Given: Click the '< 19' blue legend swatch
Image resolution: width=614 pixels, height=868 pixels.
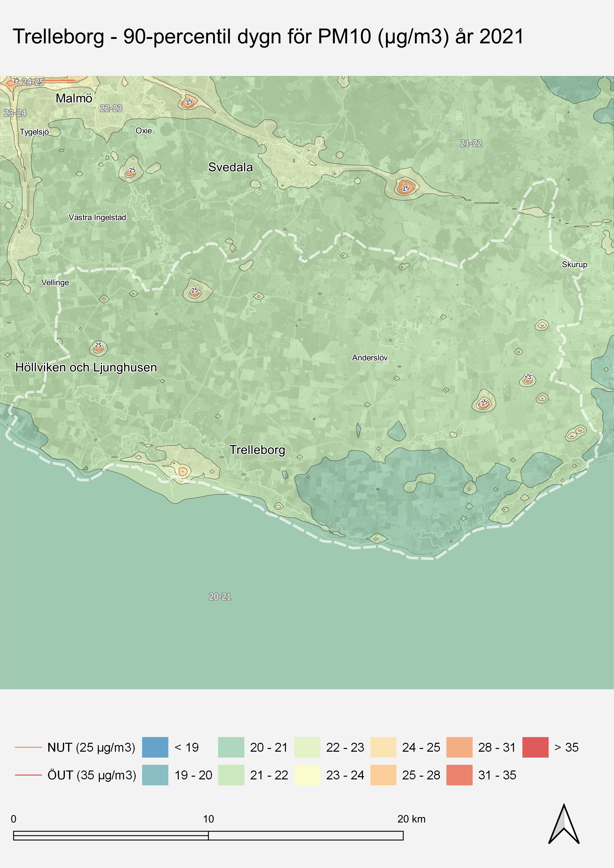Looking at the screenshot, I should [x=155, y=747].
